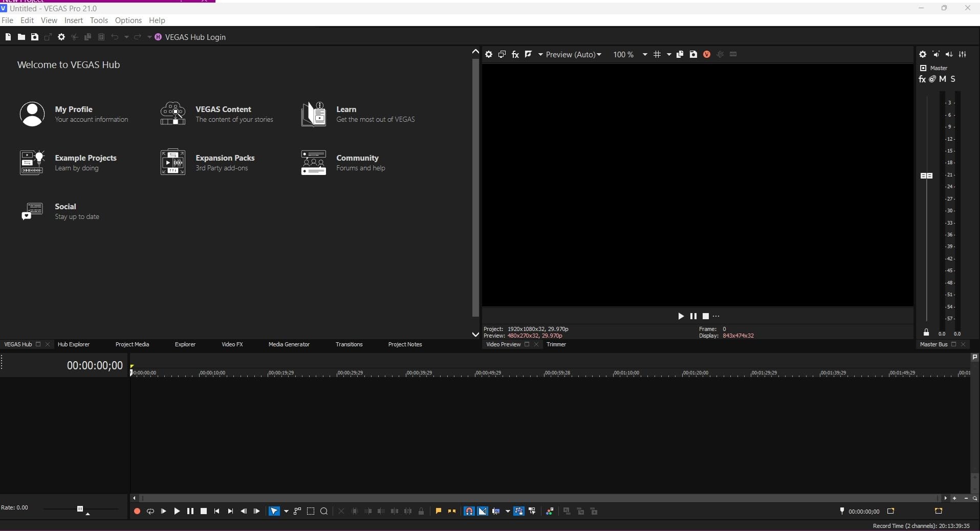980x531 pixels.
Task: Select the Envelope edit tool
Action: 297,511
